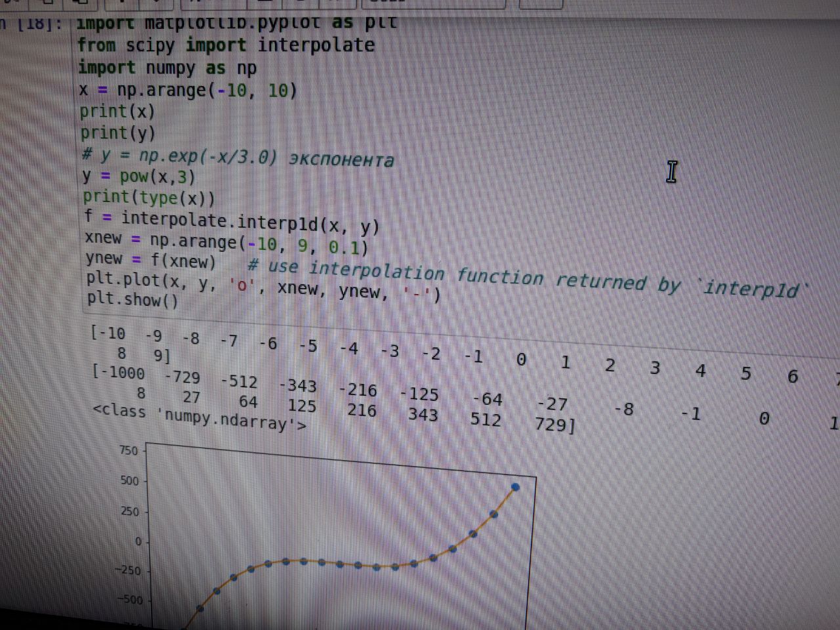Click the highest blue data point on plot

coord(515,487)
